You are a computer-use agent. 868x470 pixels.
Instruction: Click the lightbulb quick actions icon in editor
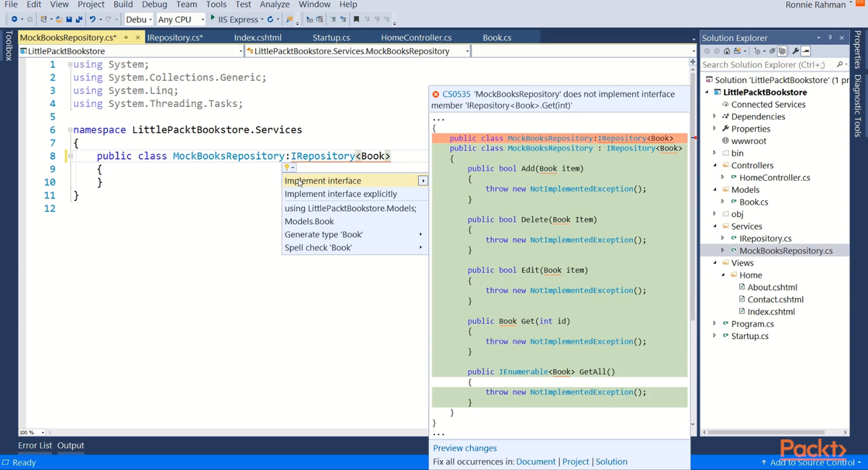(x=287, y=167)
